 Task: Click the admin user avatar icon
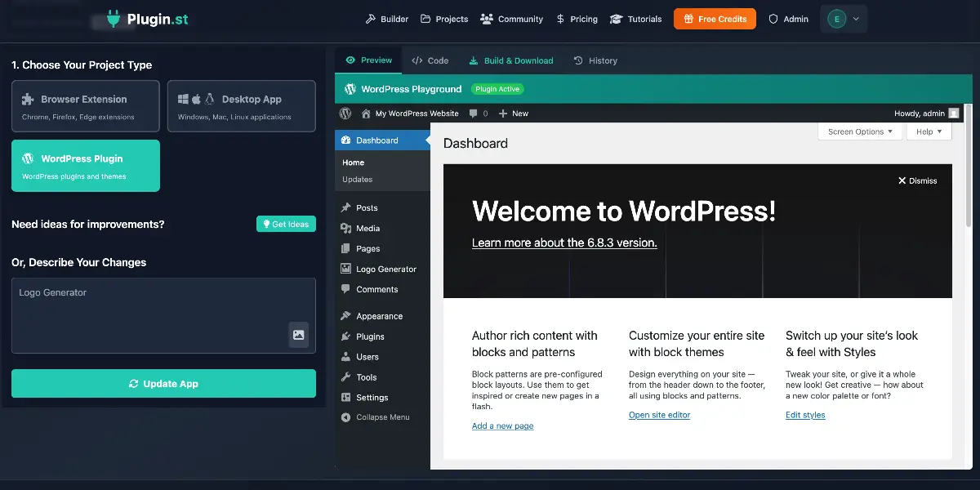point(954,114)
